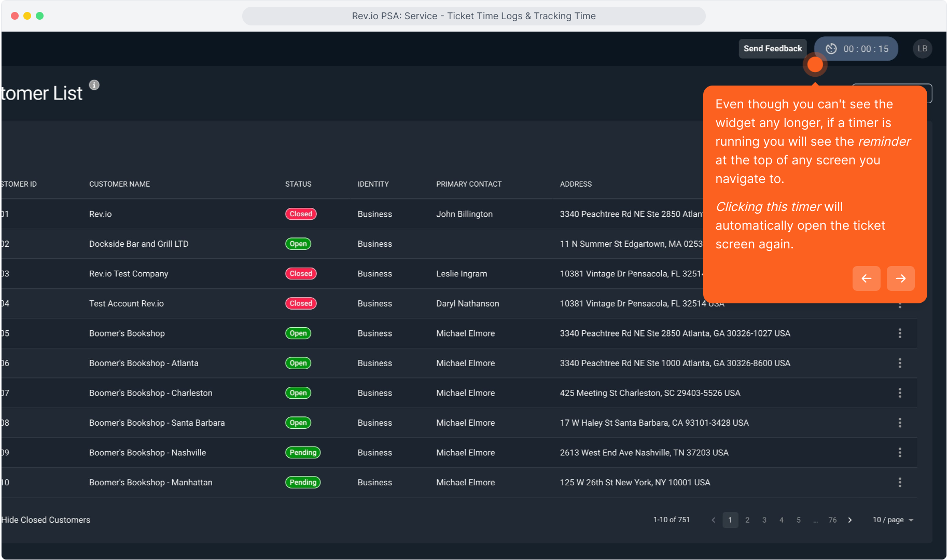Sort by the Customer Name column header

coord(119,184)
